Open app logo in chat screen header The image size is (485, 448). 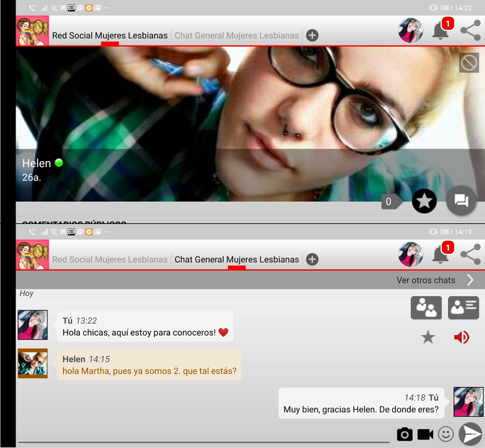[32, 255]
